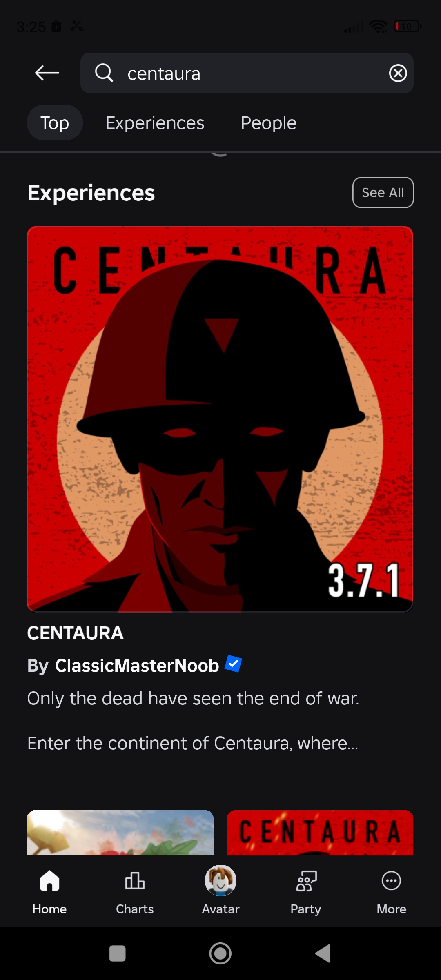
Task: Open the Home tab icon
Action: [49, 881]
